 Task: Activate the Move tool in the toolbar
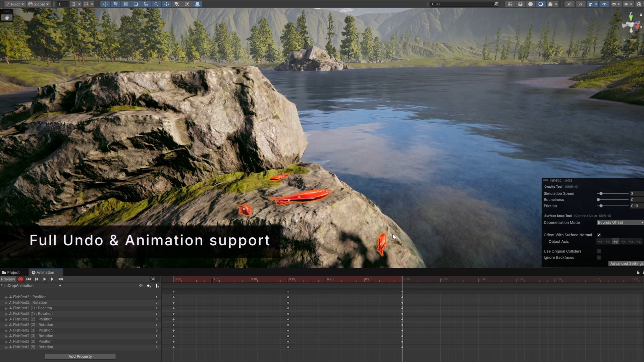tap(105, 4)
